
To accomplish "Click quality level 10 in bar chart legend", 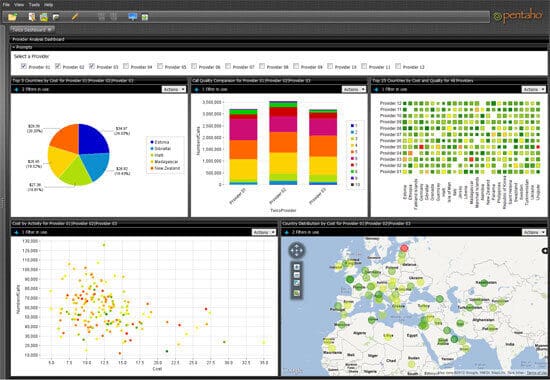I will tap(355, 184).
